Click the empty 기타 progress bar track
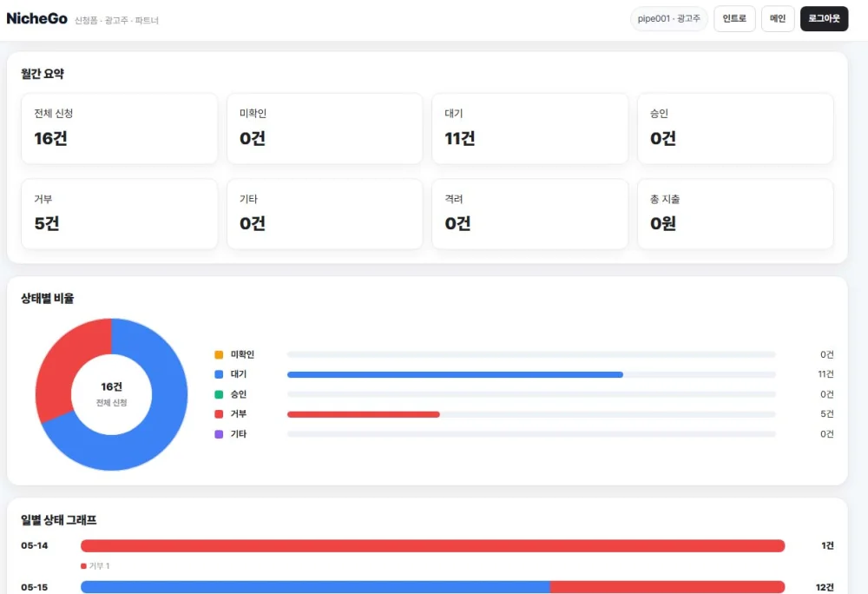The width and height of the screenshot is (868, 594). pyautogui.click(x=531, y=434)
